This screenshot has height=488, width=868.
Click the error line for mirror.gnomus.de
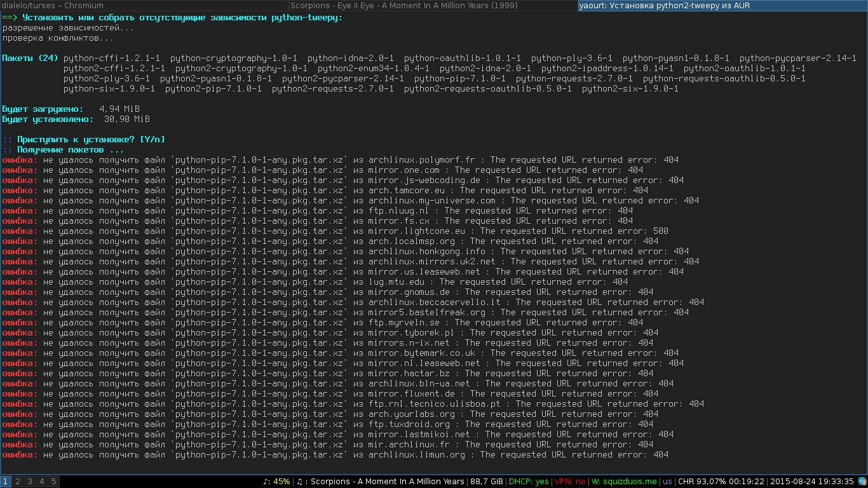tap(328, 292)
